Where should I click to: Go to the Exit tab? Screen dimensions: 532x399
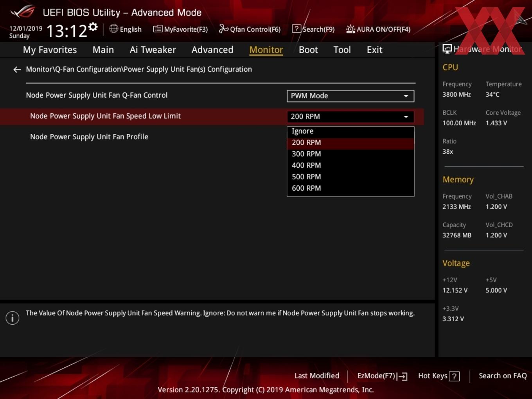point(374,50)
